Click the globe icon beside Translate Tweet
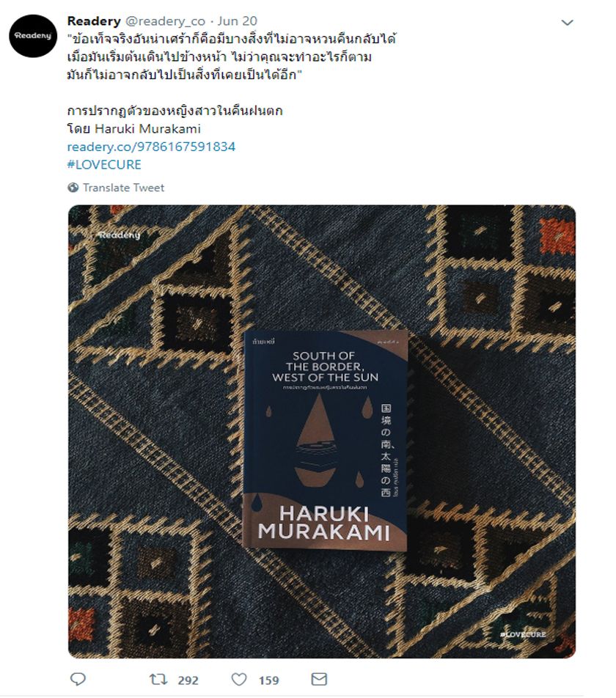This screenshot has width=616, height=698. 73,188
